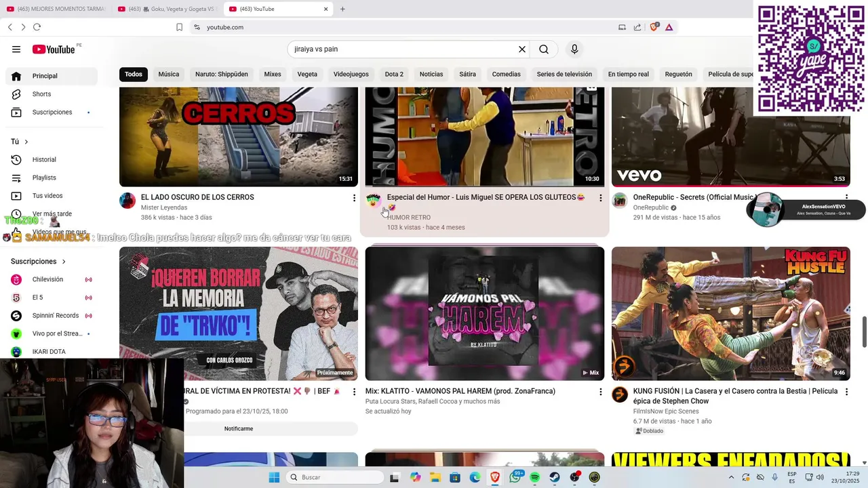Play the 'QUIEREN BORRAR LA MEMORIA' thumbnail
The image size is (868, 488).
[239, 313]
